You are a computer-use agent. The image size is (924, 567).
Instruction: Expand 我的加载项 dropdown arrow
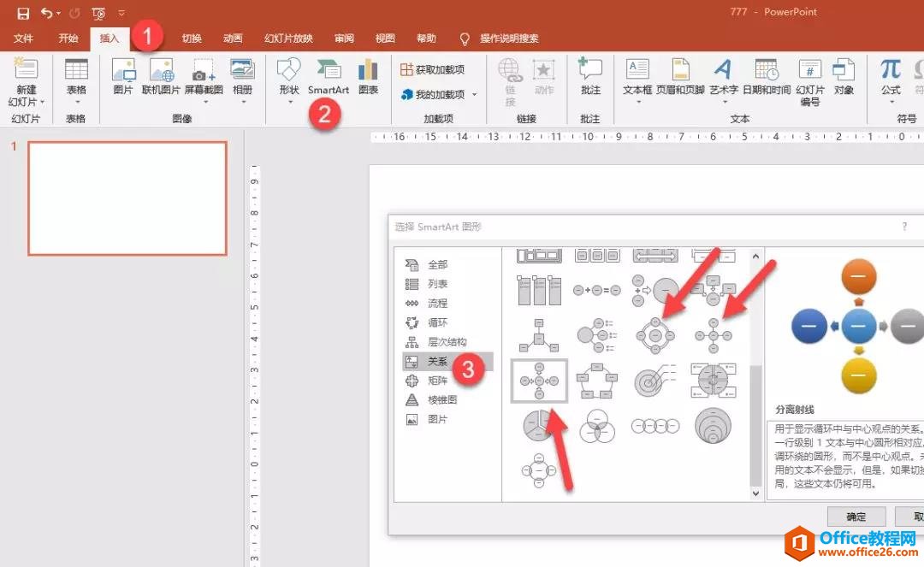(x=475, y=95)
